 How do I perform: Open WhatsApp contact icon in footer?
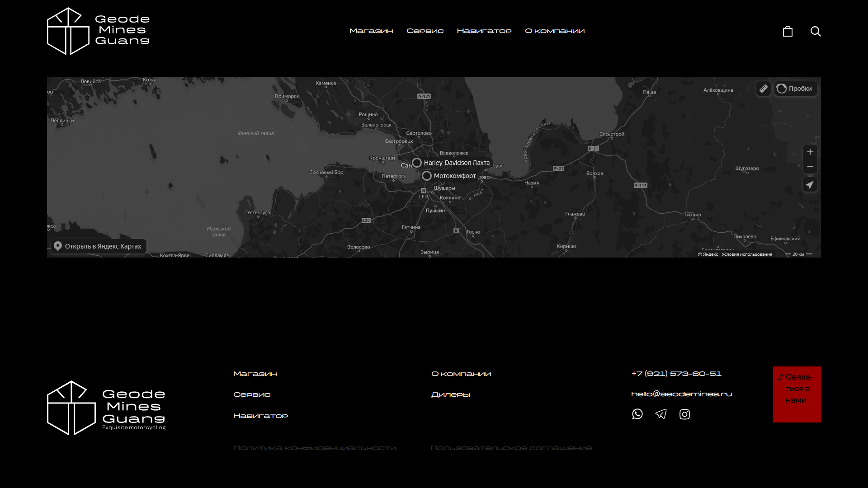click(637, 414)
